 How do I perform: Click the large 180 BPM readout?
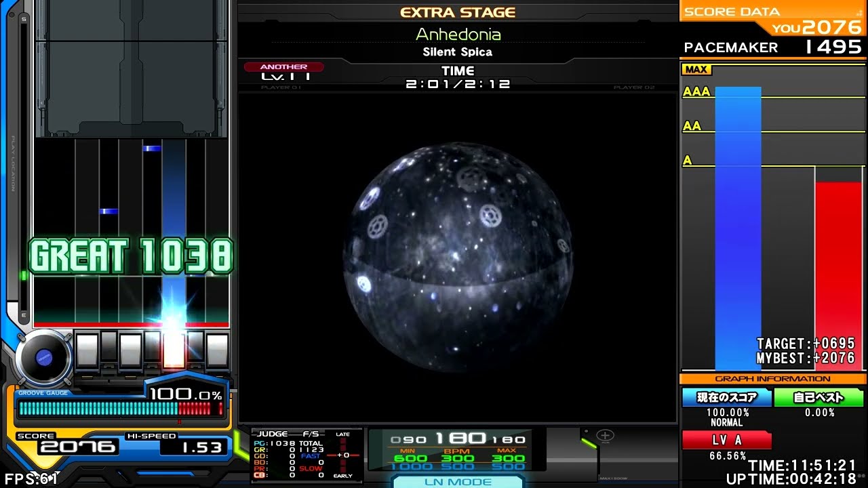(x=460, y=439)
